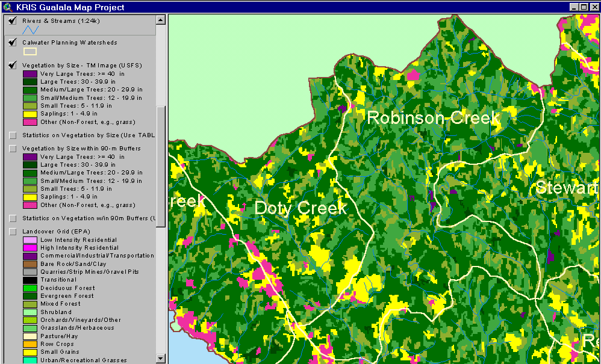Click the "Shrubland" legend label
Image resolution: width=601 pixels, height=364 pixels.
click(x=56, y=312)
